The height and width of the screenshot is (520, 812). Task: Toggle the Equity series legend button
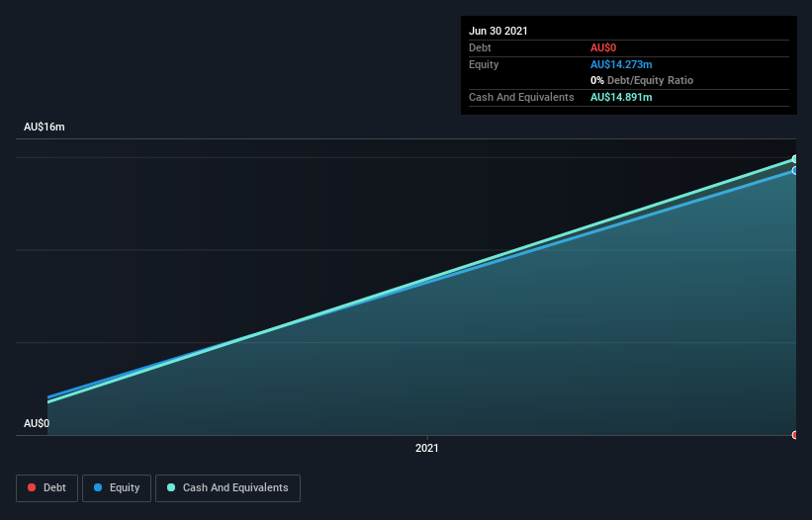[x=117, y=488]
